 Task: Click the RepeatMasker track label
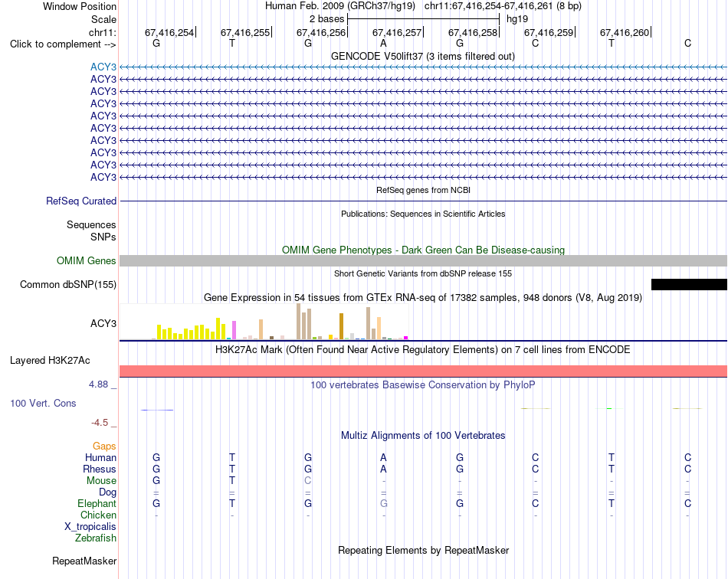(84, 561)
